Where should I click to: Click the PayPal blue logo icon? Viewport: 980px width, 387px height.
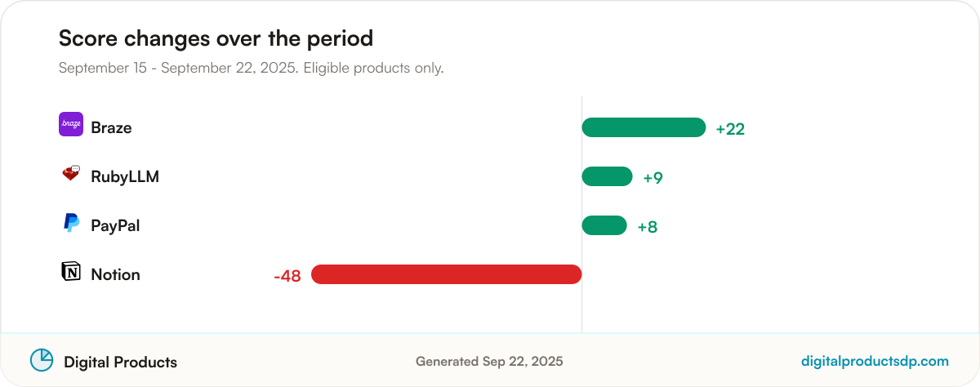coord(71,222)
